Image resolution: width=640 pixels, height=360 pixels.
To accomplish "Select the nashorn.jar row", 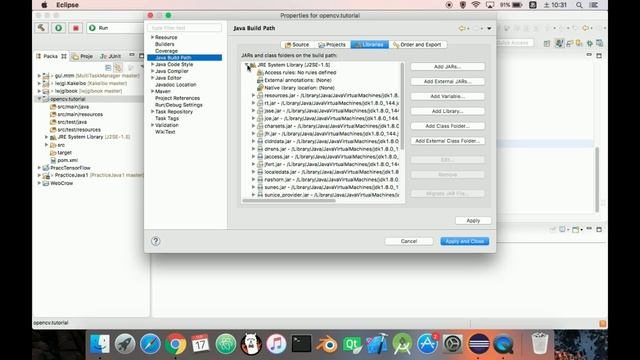I will click(328, 180).
